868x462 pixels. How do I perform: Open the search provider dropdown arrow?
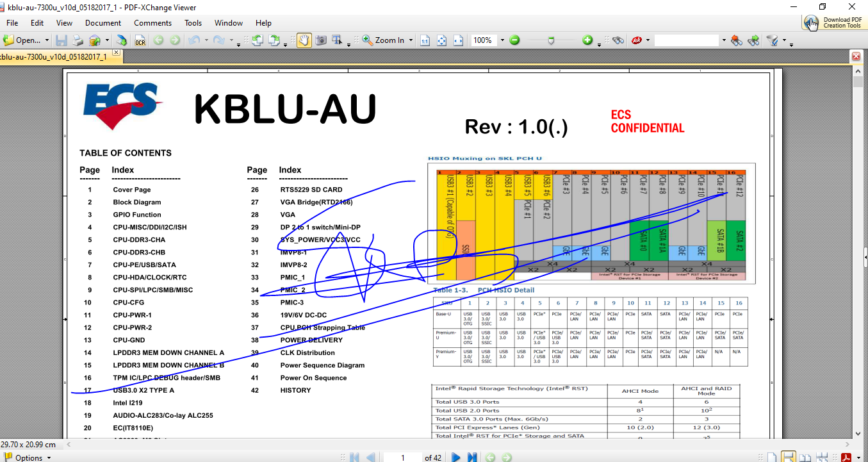pyautogui.click(x=648, y=40)
